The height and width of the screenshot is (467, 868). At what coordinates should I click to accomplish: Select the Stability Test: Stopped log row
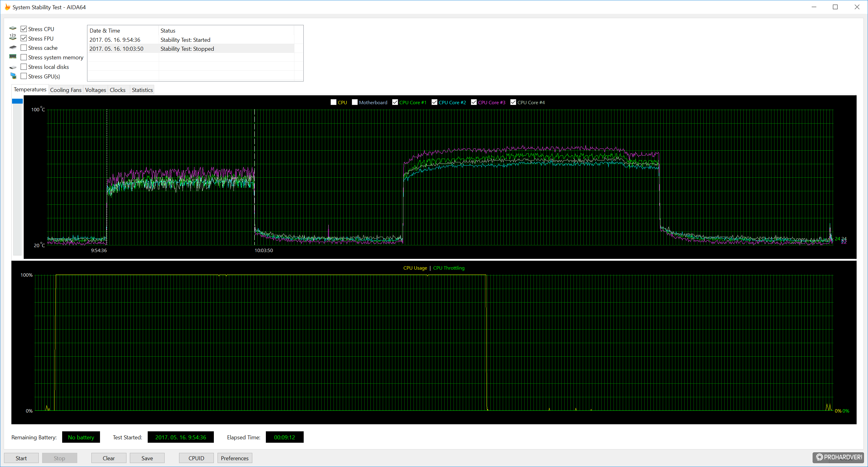click(x=191, y=49)
